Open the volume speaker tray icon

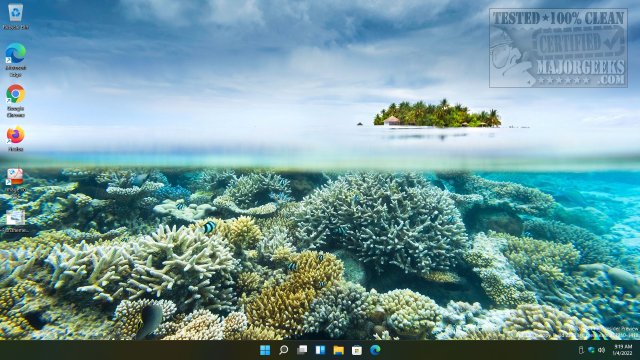(602, 350)
